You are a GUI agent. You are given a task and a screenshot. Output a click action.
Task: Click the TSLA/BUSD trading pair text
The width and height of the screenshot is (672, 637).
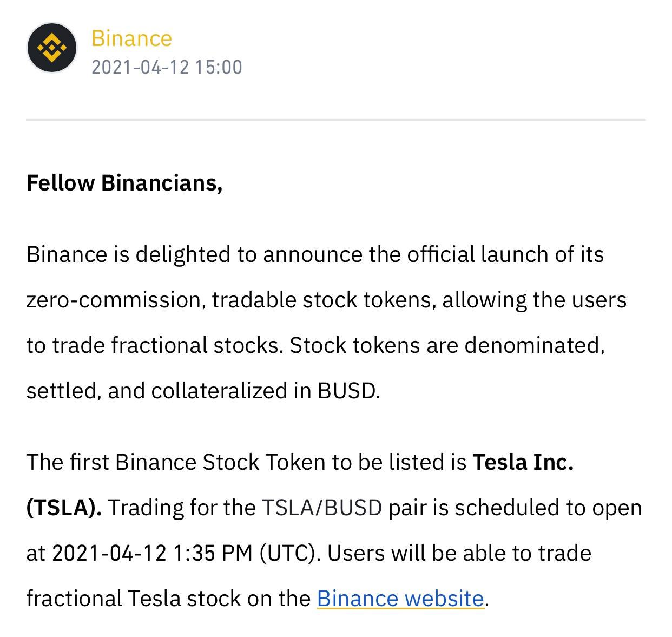322,508
